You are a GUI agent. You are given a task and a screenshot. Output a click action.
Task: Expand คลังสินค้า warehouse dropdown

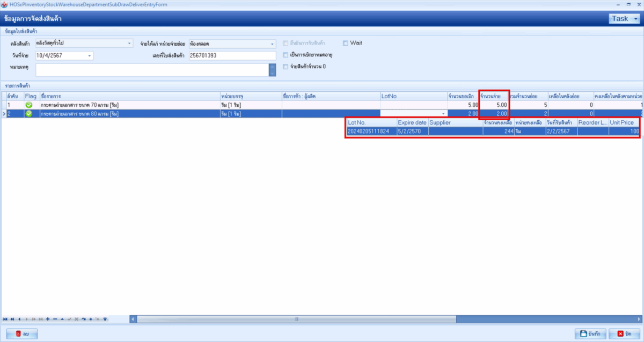coord(129,43)
